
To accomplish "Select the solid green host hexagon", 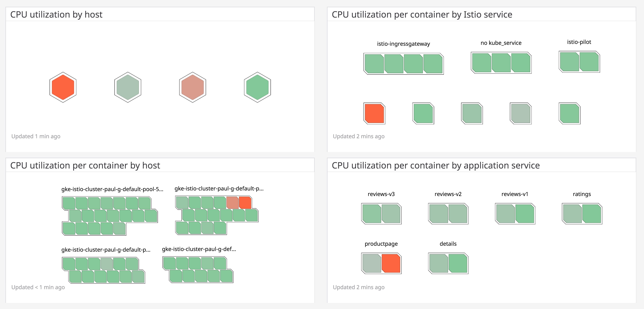I will [x=257, y=87].
